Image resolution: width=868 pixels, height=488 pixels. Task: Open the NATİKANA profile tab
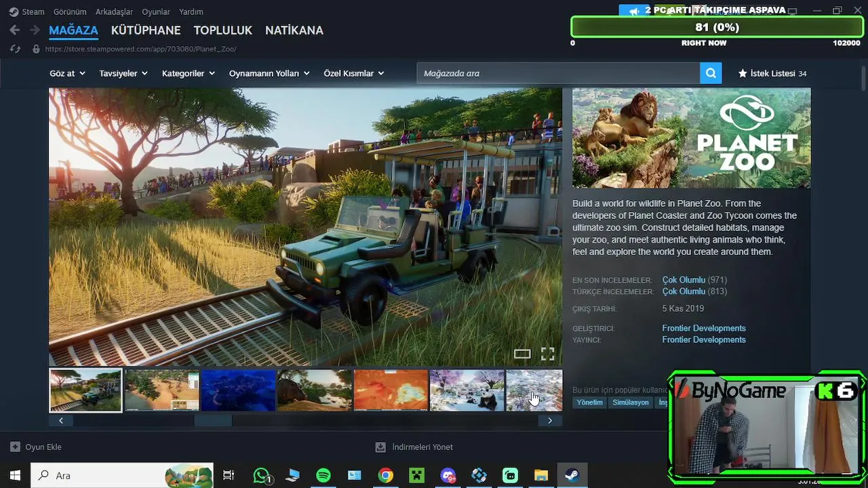click(x=294, y=30)
